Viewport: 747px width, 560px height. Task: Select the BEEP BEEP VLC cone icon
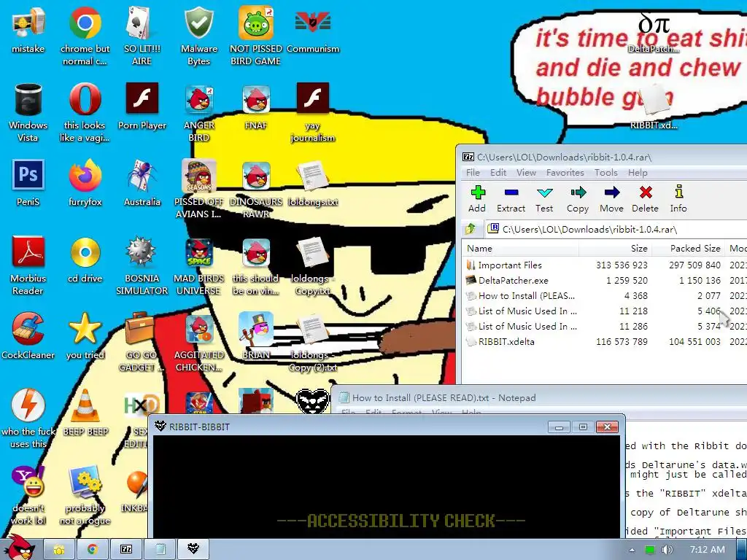pyautogui.click(x=85, y=412)
